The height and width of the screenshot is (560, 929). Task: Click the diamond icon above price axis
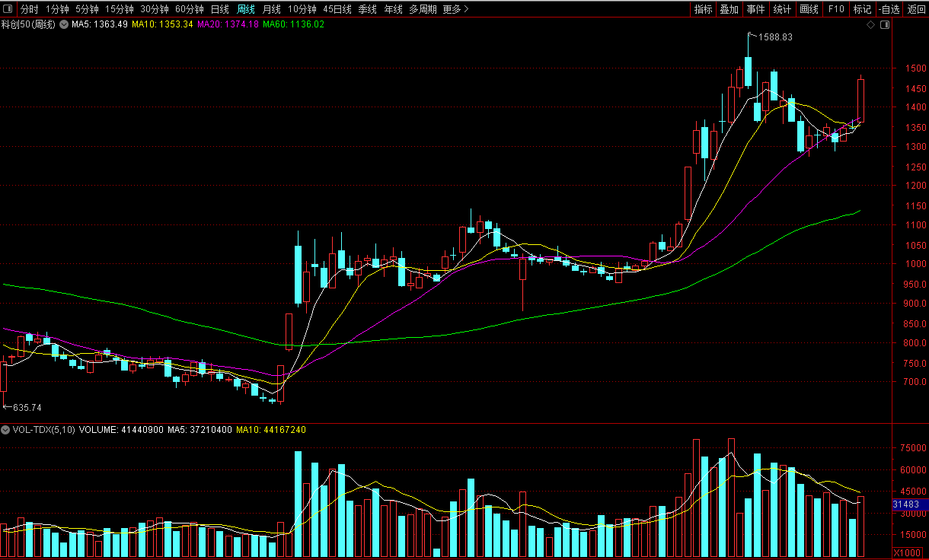(871, 25)
